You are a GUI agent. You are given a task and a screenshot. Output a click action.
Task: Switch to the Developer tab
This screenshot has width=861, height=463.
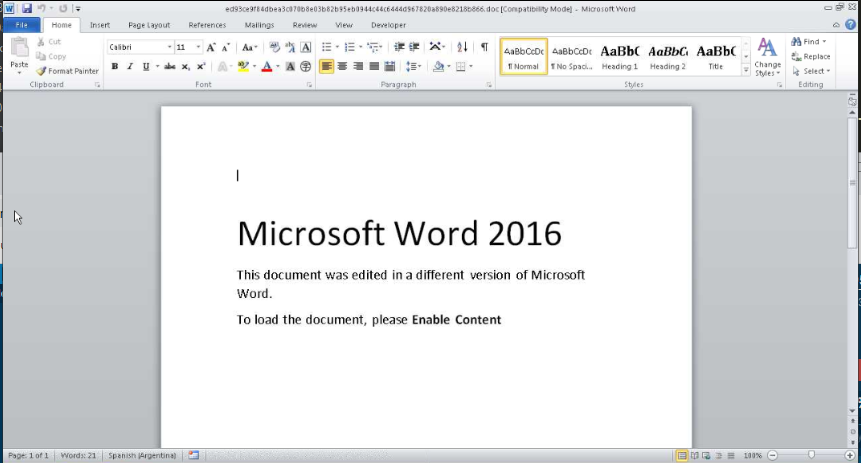click(x=388, y=25)
